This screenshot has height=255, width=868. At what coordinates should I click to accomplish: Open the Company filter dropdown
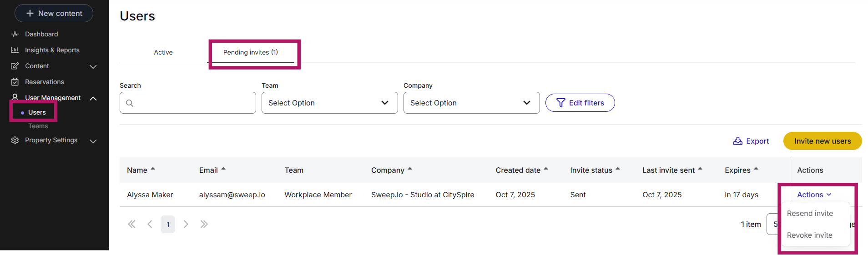(471, 103)
